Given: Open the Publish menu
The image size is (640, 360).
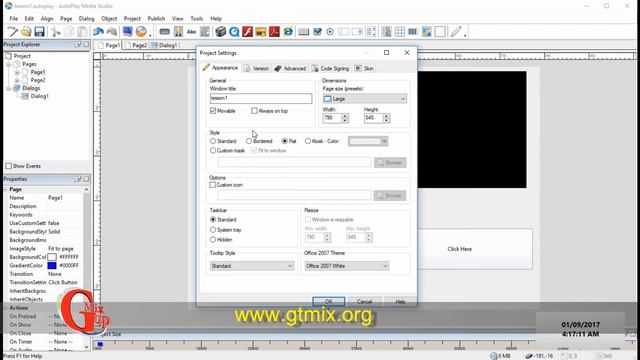Looking at the screenshot, I should 156,18.
